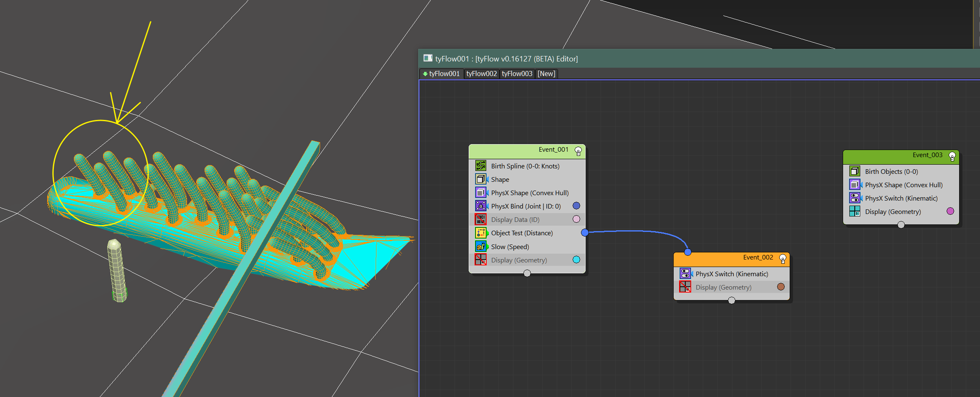Click the Object Test output connector dot
Image resolution: width=980 pixels, height=397 pixels.
585,233
